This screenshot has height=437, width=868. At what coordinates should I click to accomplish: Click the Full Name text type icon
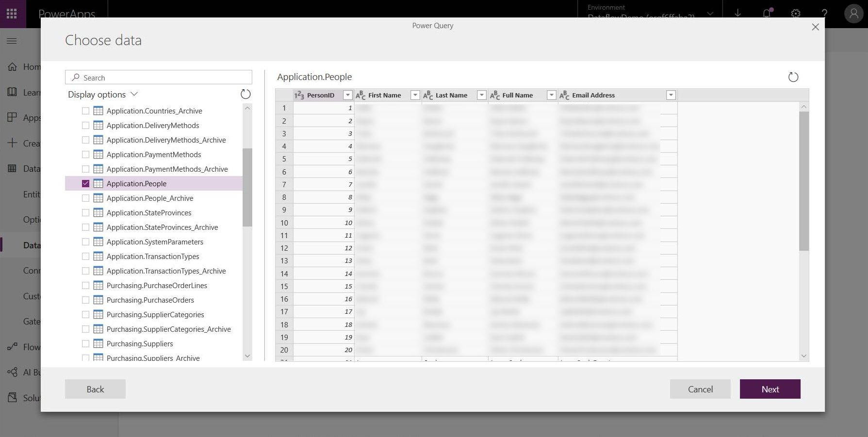pos(495,95)
